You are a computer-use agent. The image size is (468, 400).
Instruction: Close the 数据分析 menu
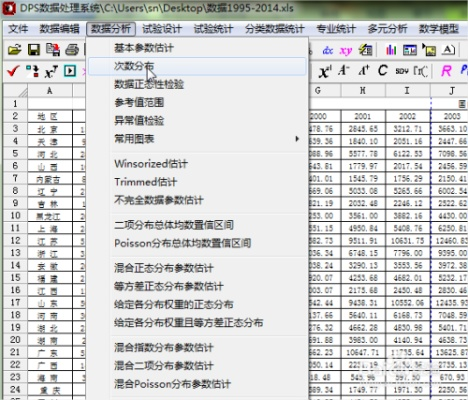[x=111, y=29]
